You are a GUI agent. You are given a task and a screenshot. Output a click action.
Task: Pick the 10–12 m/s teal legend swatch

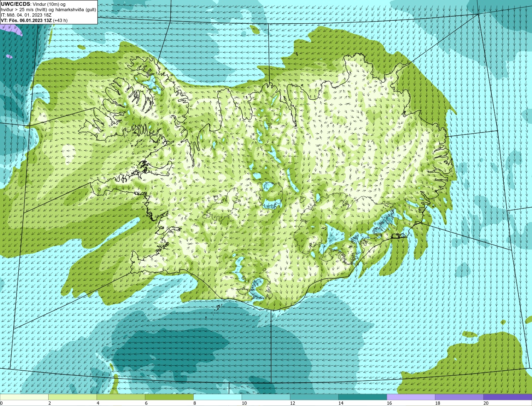point(266,397)
